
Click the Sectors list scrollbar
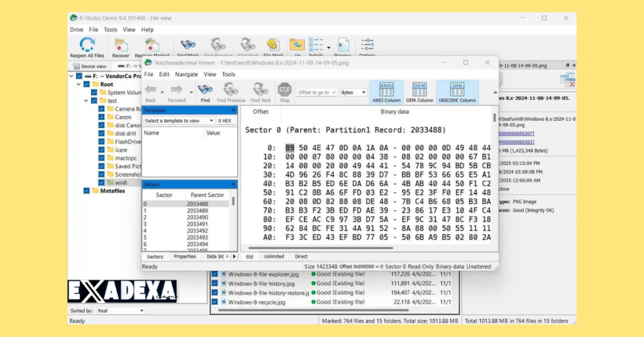pyautogui.click(x=233, y=201)
